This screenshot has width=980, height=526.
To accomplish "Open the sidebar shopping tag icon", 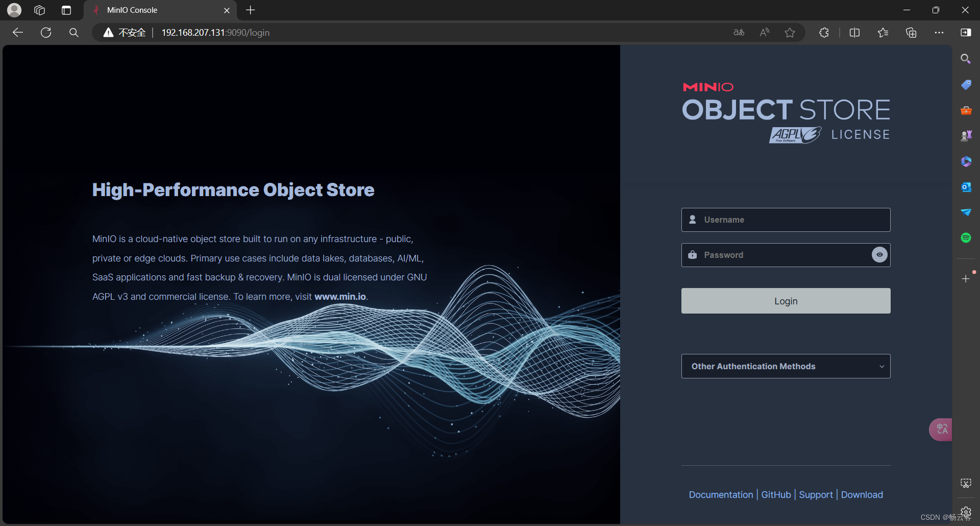I will point(966,85).
